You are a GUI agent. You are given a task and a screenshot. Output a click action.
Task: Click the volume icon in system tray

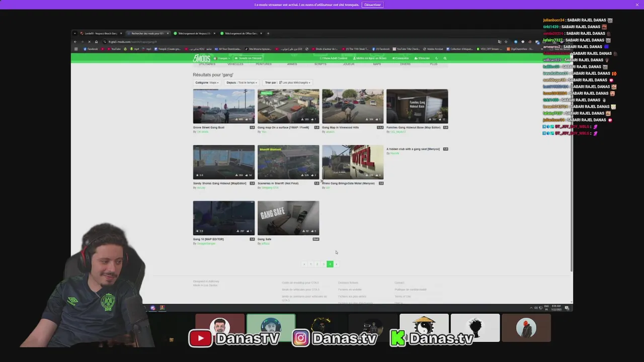click(536, 308)
